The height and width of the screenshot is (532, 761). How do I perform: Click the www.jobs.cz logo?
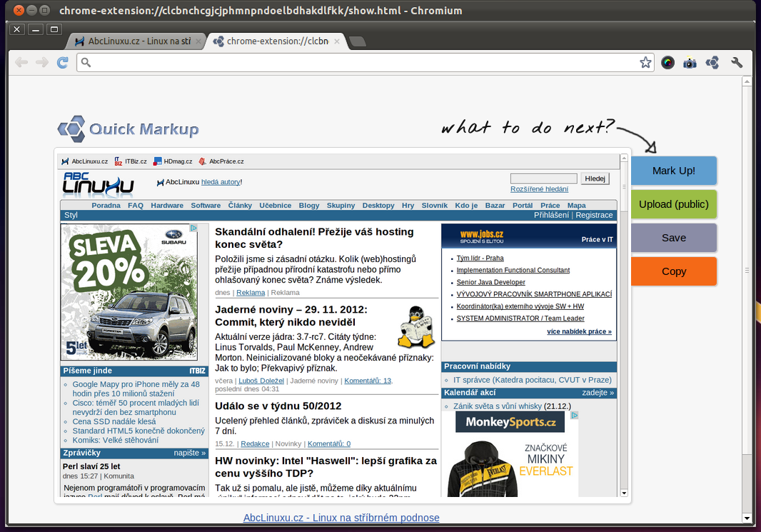point(481,236)
